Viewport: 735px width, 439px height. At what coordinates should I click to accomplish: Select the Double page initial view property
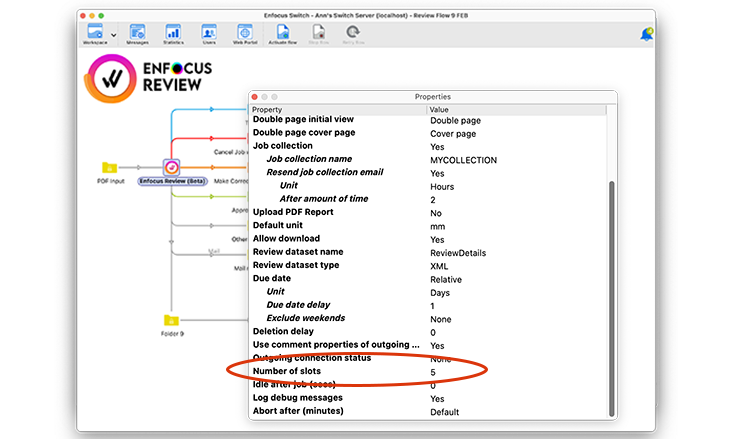(x=303, y=119)
